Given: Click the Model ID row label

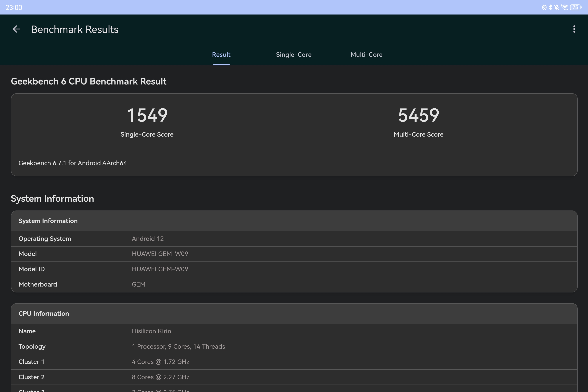Looking at the screenshot, I should (x=32, y=269).
